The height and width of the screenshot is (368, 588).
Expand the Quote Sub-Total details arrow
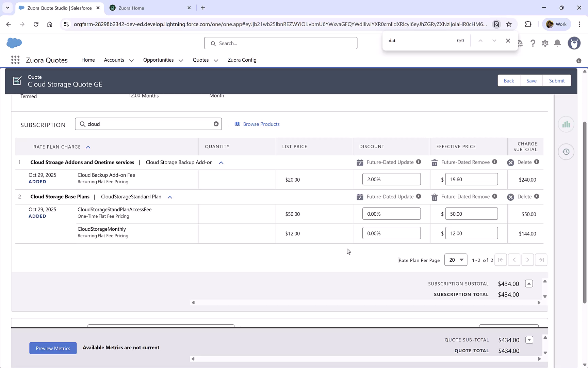pyautogui.click(x=529, y=340)
